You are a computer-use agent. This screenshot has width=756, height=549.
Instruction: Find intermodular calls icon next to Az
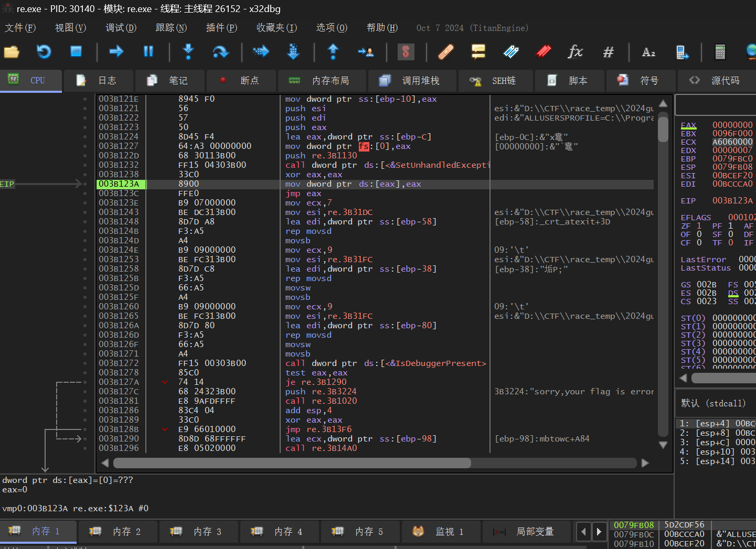tap(682, 51)
